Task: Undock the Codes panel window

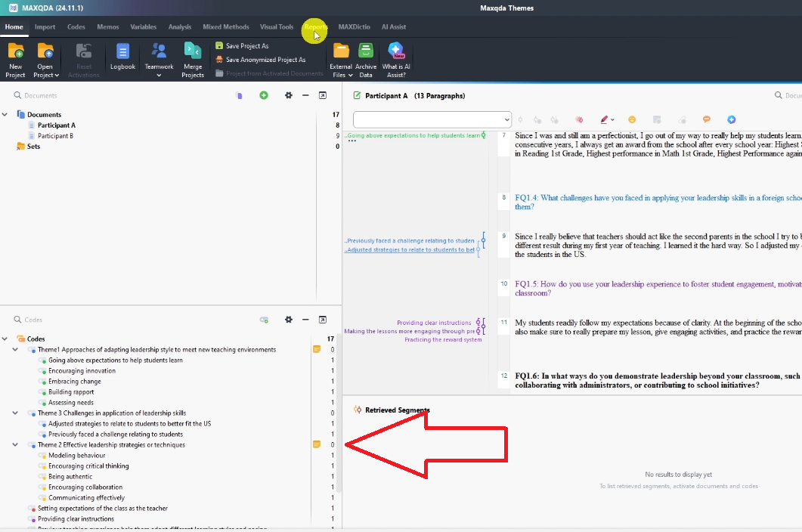Action: coord(322,320)
